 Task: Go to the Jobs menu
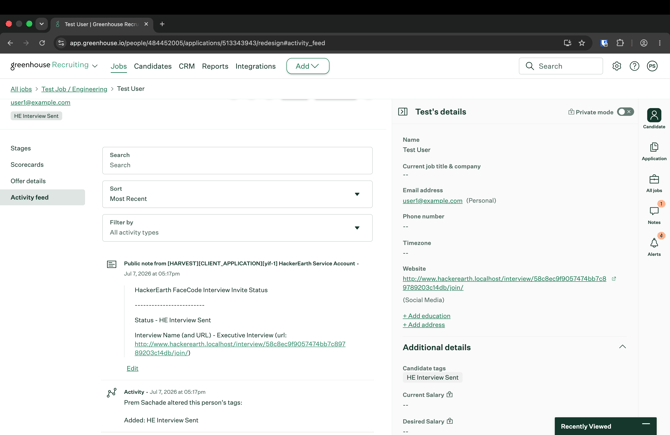[119, 66]
